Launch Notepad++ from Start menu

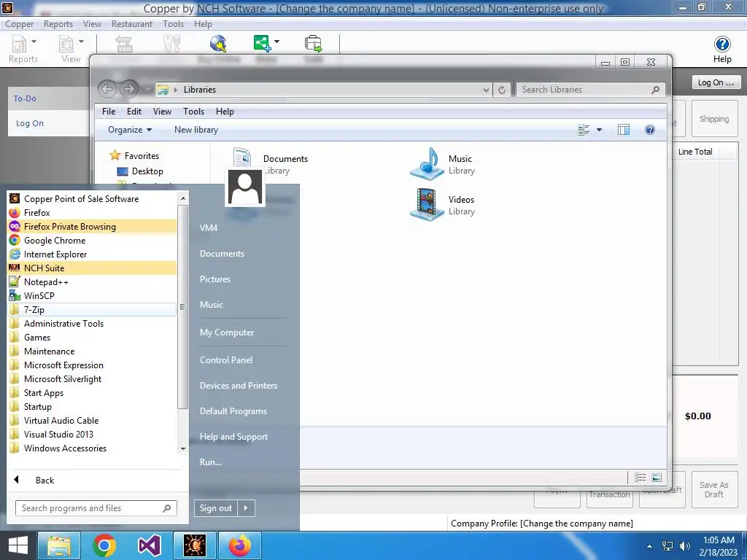click(92, 281)
